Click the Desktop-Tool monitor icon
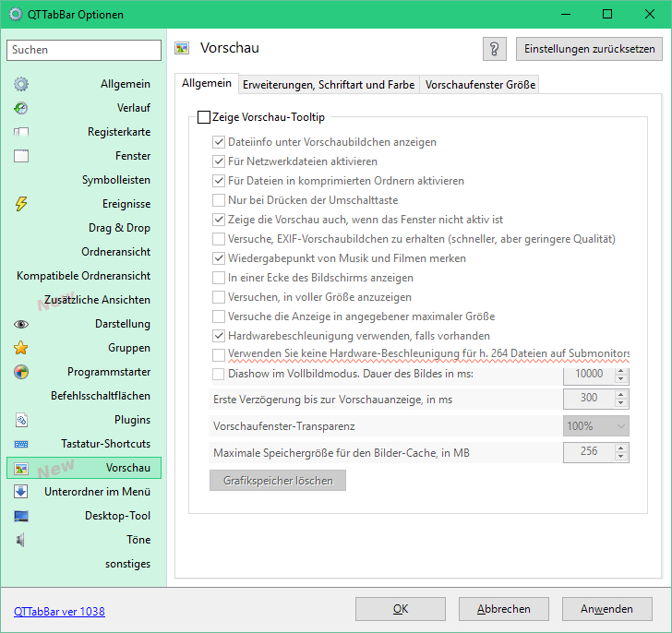The image size is (672, 633). 21,516
